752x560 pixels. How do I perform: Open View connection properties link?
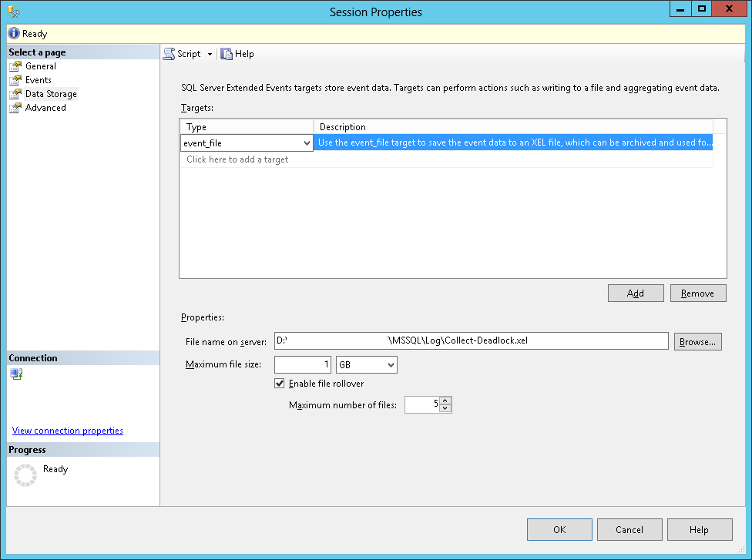68,431
